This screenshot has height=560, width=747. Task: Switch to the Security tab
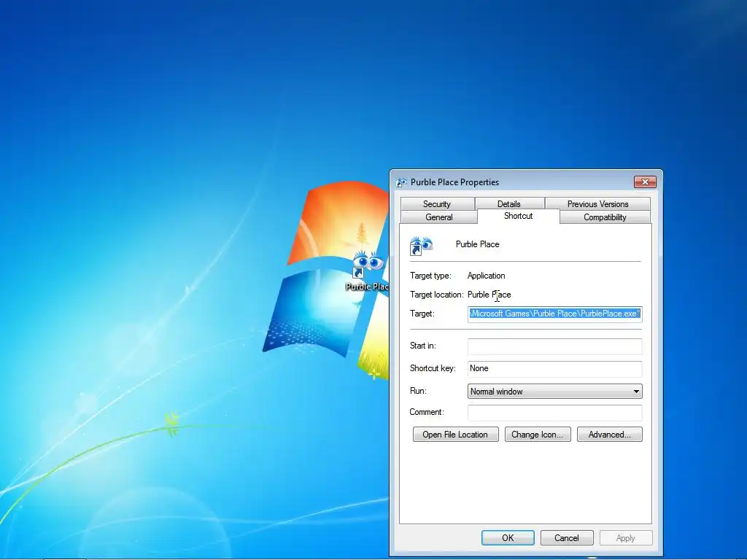click(x=437, y=204)
